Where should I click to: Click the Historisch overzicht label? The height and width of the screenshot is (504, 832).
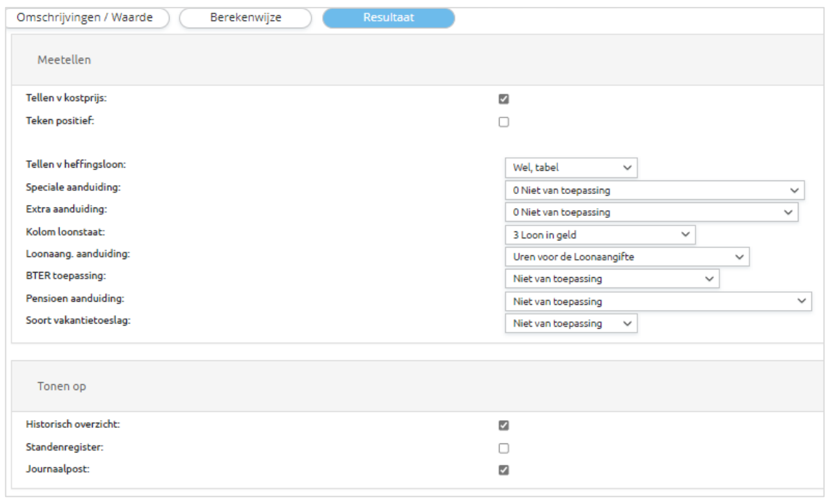click(x=73, y=424)
